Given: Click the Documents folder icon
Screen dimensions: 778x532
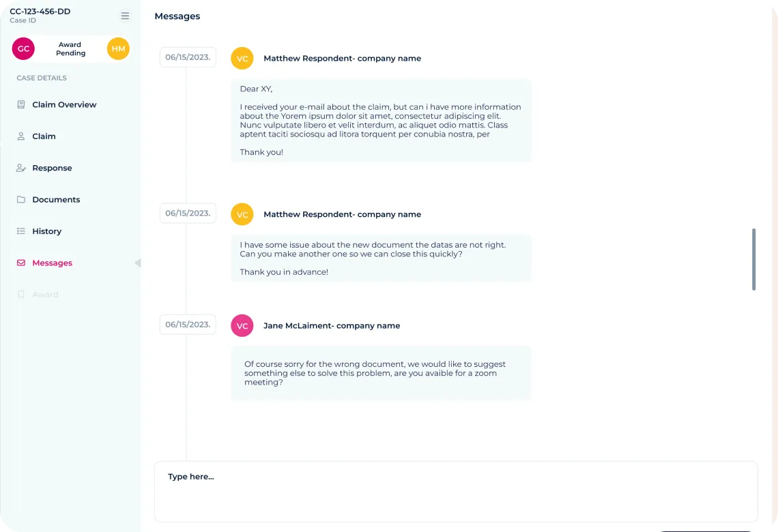Looking at the screenshot, I should (x=21, y=199).
